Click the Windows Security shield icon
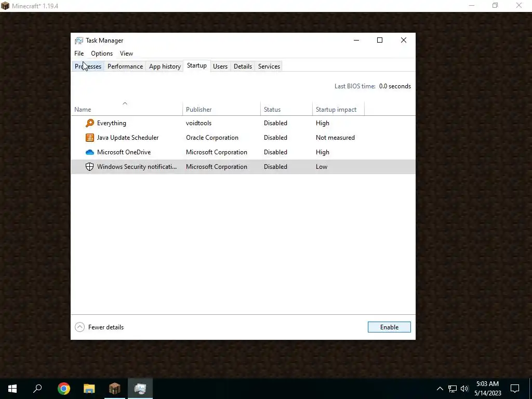 click(x=89, y=167)
